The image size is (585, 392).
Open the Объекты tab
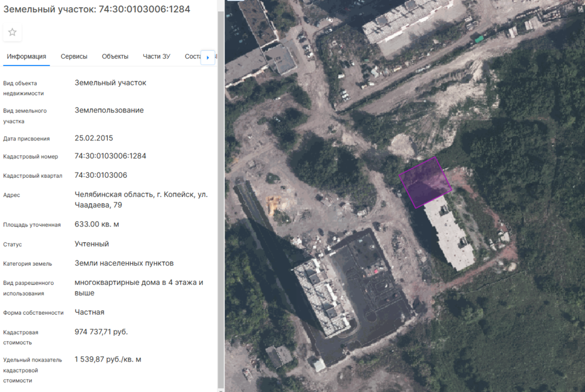(115, 57)
